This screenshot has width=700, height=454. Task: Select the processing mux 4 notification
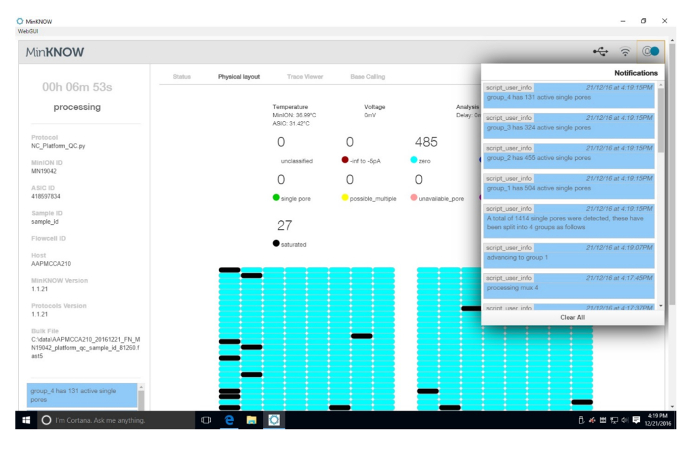click(x=569, y=286)
